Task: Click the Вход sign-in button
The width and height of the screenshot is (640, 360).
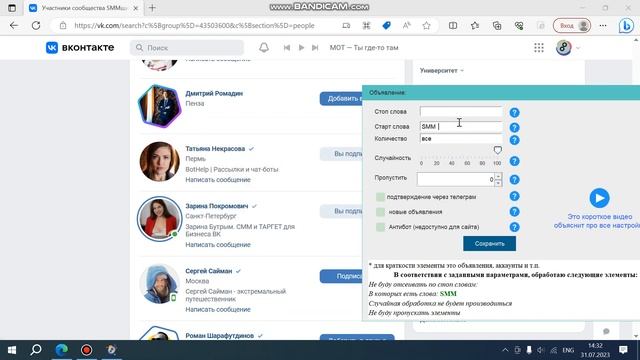Action: point(572,26)
